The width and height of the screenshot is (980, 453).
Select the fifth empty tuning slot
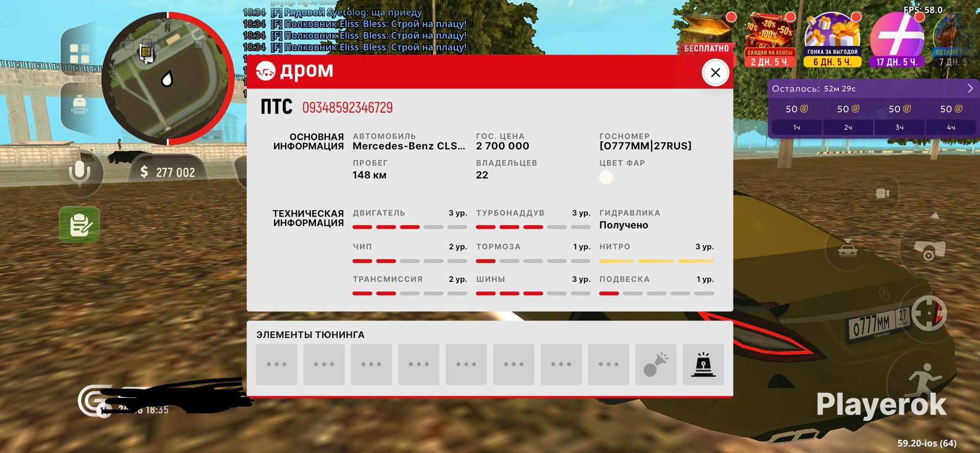(x=467, y=364)
